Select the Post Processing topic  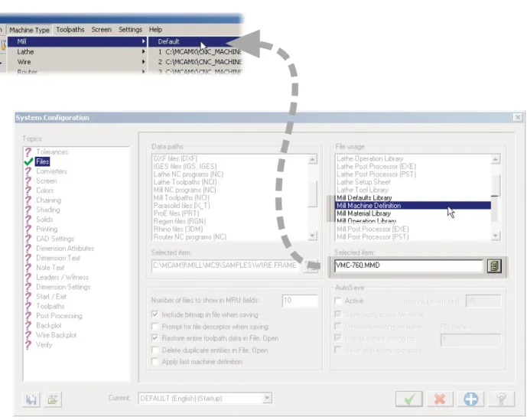tap(59, 316)
